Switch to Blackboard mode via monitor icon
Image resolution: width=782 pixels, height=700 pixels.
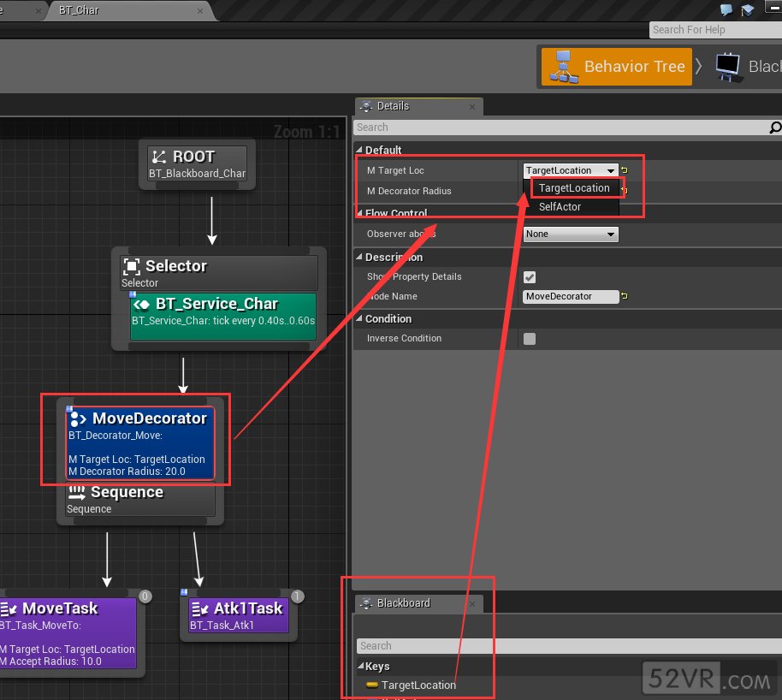(727, 67)
